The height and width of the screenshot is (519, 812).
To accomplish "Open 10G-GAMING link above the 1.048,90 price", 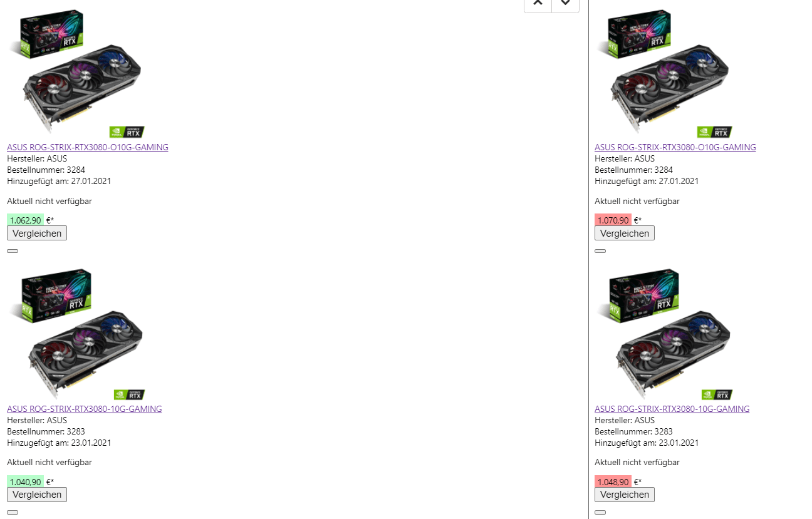I will 672,409.
